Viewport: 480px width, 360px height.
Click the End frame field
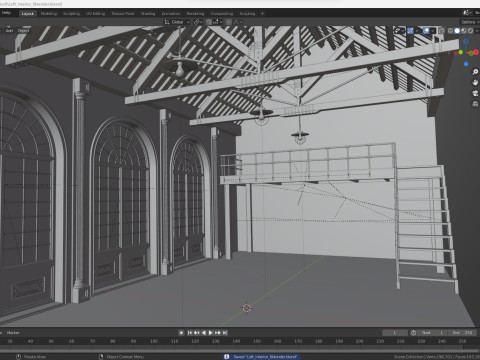pos(461,333)
